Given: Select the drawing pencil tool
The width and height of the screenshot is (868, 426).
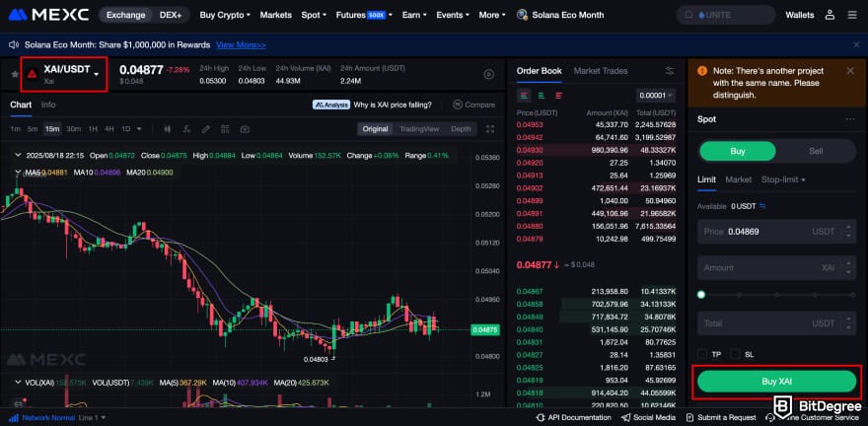Looking at the screenshot, I should click(206, 129).
